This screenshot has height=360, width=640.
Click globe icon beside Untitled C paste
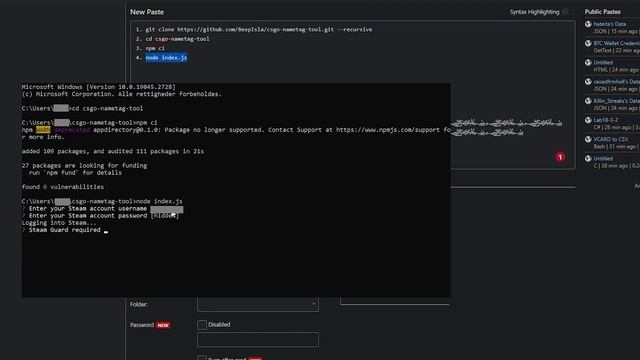click(588, 158)
